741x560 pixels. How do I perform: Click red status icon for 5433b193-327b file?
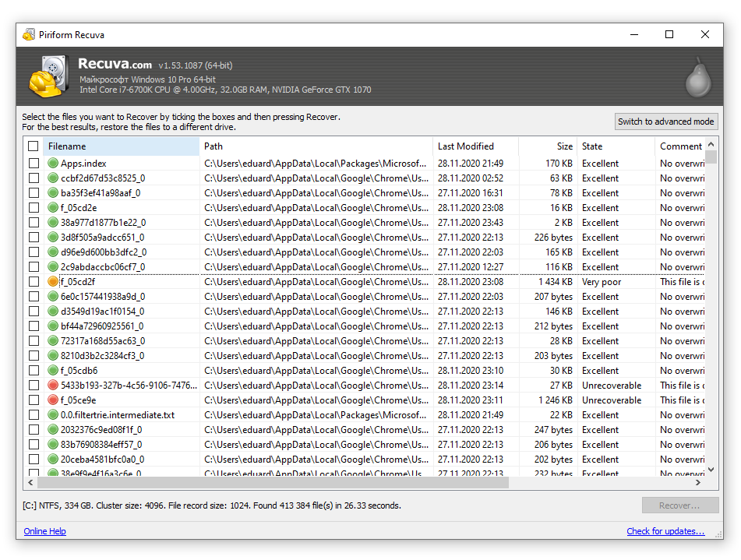(53, 386)
